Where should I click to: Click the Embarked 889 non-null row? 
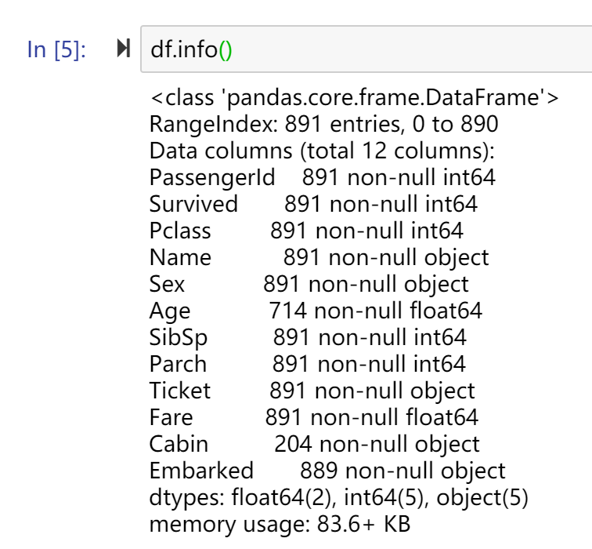pyautogui.click(x=327, y=471)
